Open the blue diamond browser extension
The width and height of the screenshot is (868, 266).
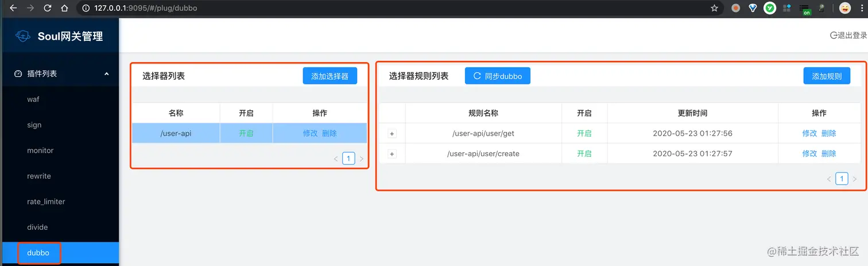(753, 8)
